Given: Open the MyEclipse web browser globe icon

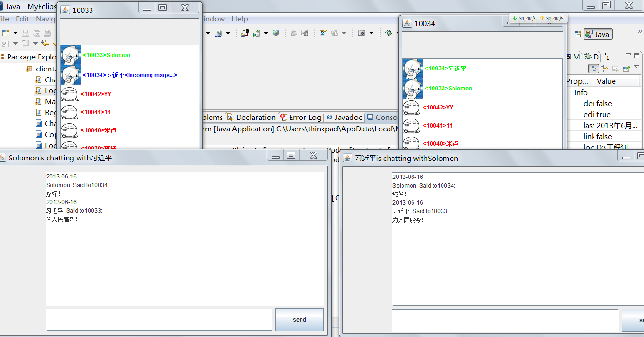Looking at the screenshot, I should (x=276, y=33).
